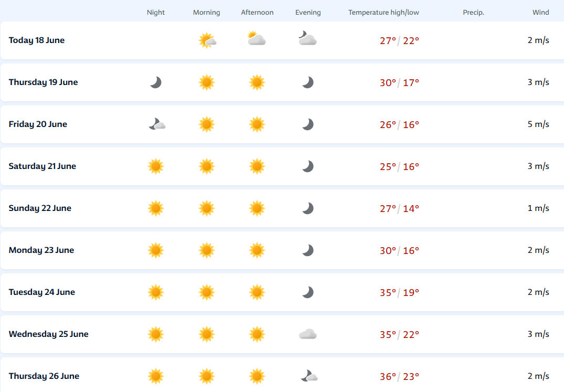Click Sunday 22 June evening moon icon
Viewport: 564px width, 392px height.
[x=308, y=208]
